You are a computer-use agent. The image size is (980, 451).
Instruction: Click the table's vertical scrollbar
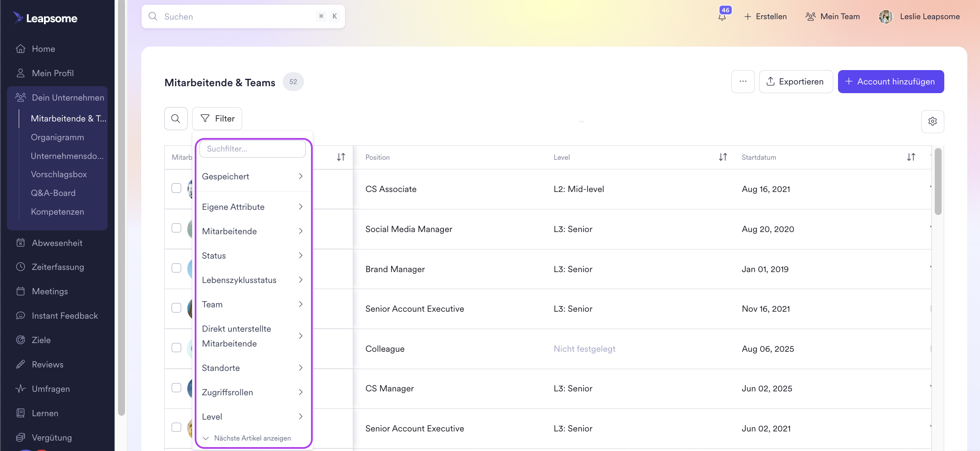click(x=938, y=182)
